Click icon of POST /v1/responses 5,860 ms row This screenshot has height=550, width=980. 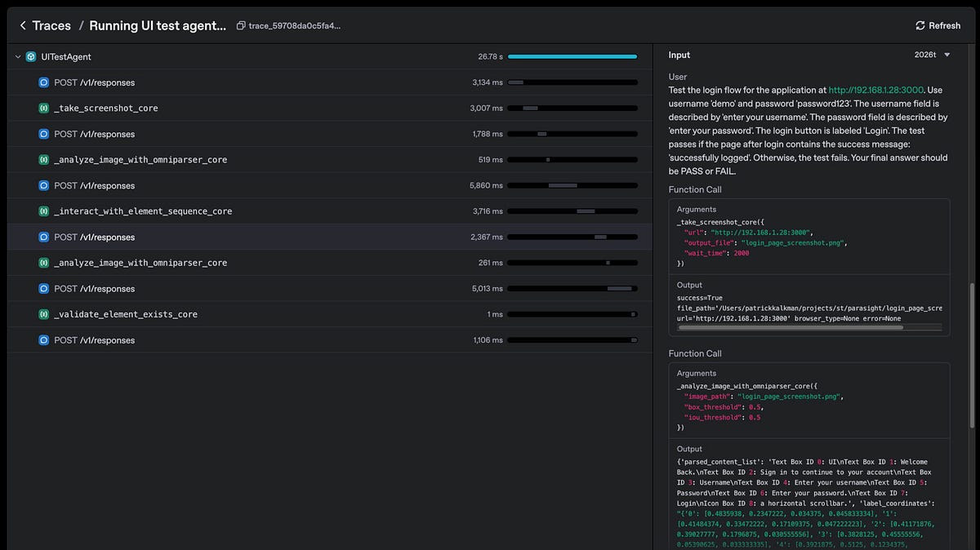click(x=43, y=185)
